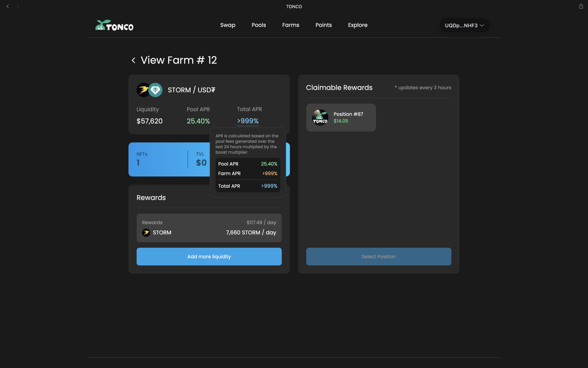This screenshot has width=588, height=368.
Task: Click the Total APR row in the tooltip
Action: pyautogui.click(x=248, y=186)
